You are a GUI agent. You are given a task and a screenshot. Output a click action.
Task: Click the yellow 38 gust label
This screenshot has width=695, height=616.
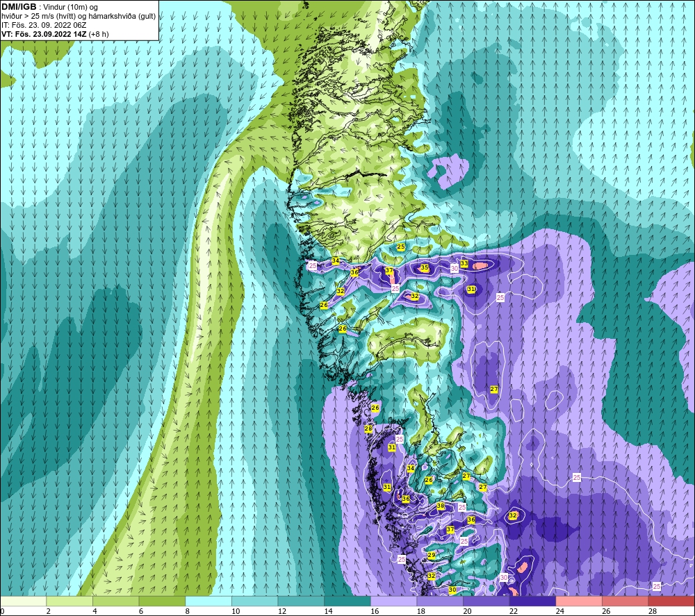click(x=441, y=506)
